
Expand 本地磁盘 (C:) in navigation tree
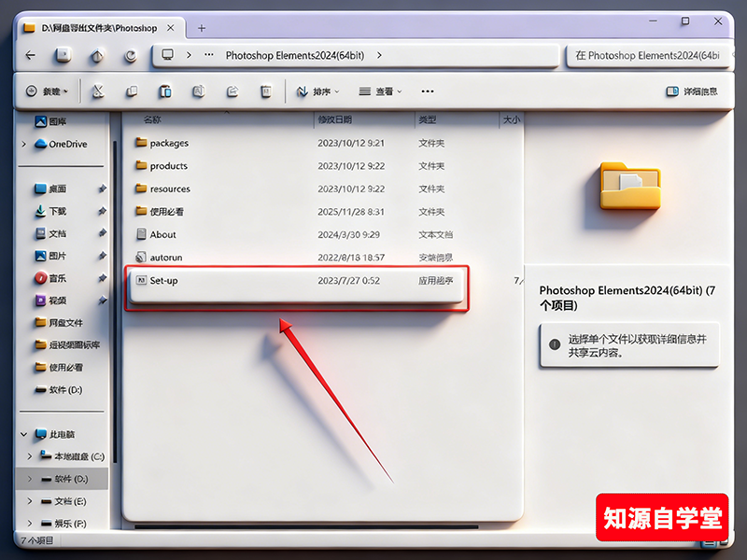point(30,456)
